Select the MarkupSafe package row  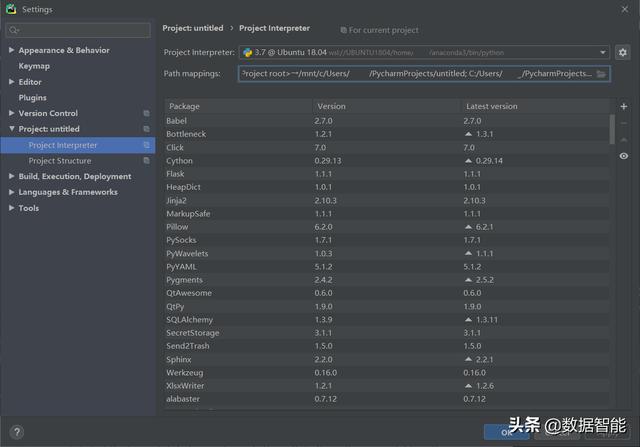(x=387, y=213)
